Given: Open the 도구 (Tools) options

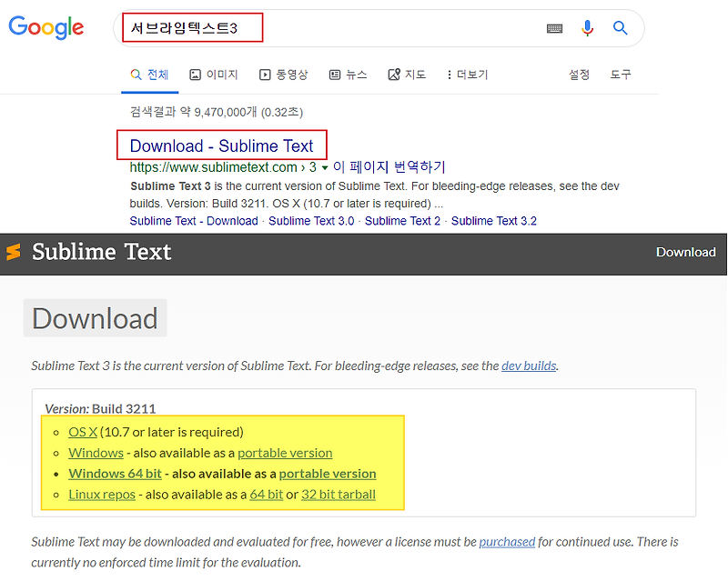Looking at the screenshot, I should (621, 75).
